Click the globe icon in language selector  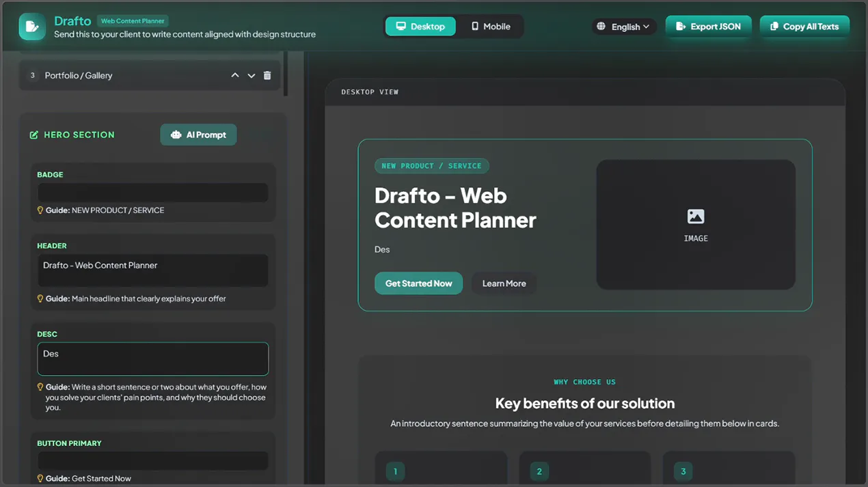(601, 27)
